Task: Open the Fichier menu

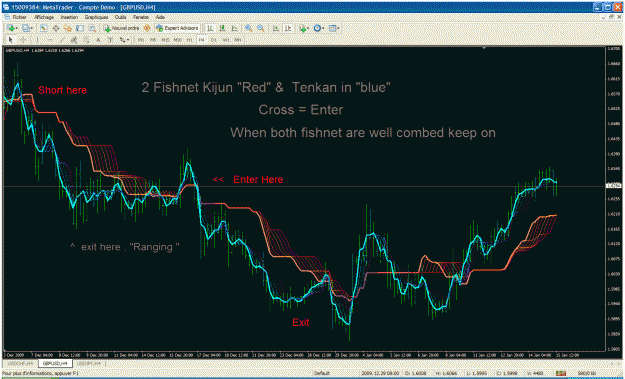Action: point(19,18)
